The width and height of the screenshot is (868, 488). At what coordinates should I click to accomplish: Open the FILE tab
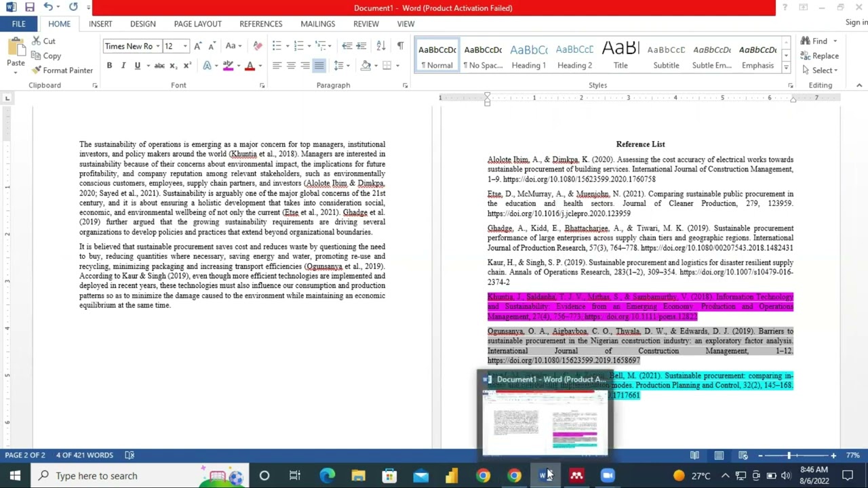click(x=18, y=24)
